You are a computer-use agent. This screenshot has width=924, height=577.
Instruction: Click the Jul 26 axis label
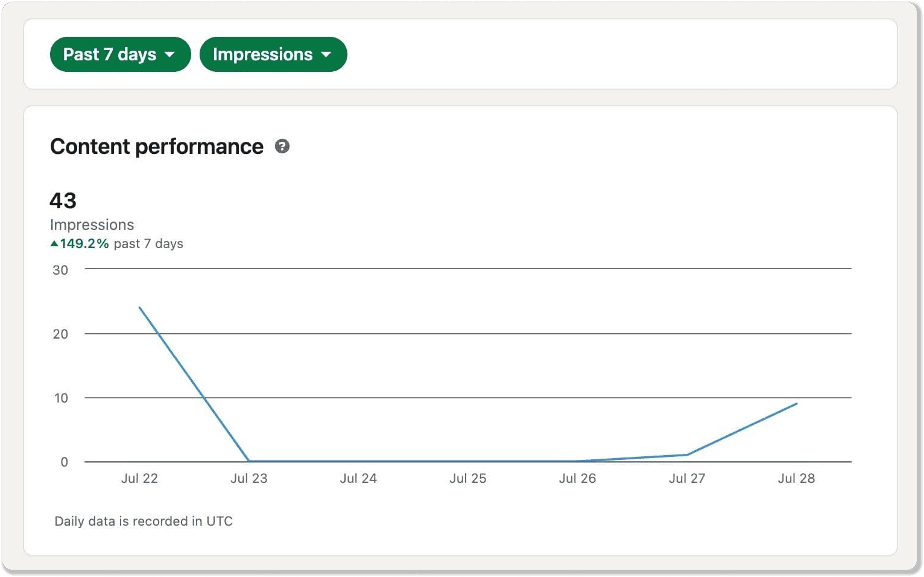click(x=577, y=478)
